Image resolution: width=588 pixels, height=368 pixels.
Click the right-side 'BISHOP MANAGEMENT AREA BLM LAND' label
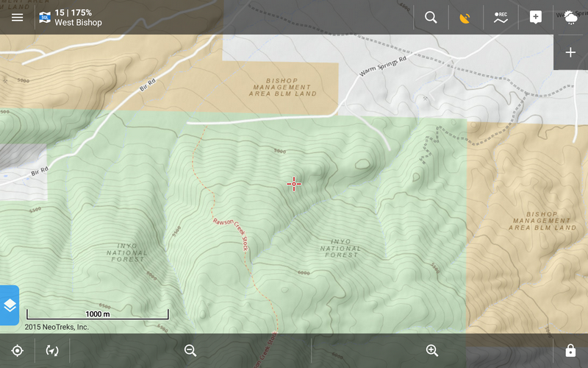click(542, 221)
